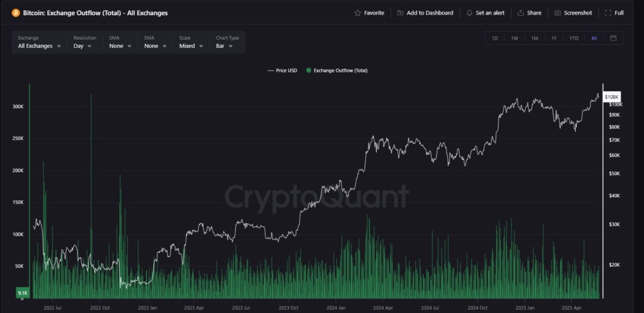Click the 2023 Oct date label
Screen dimensions: 644x313
[289, 307]
